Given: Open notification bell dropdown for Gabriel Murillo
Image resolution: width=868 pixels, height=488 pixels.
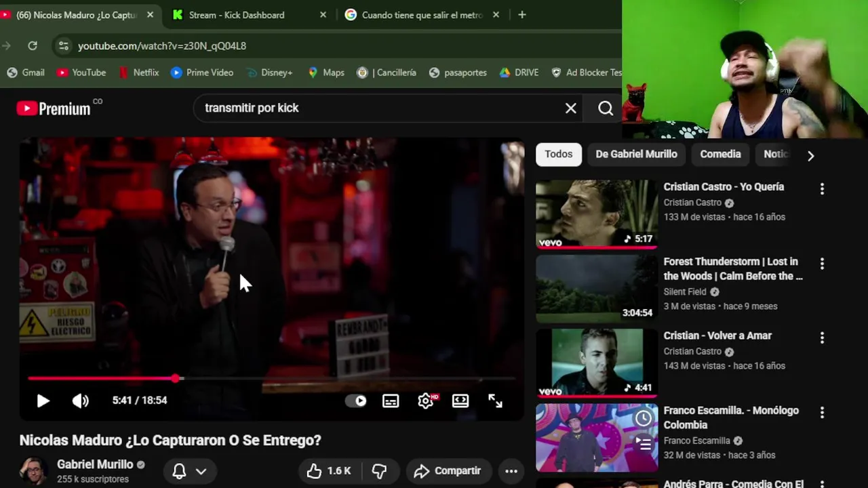Looking at the screenshot, I should tap(189, 471).
